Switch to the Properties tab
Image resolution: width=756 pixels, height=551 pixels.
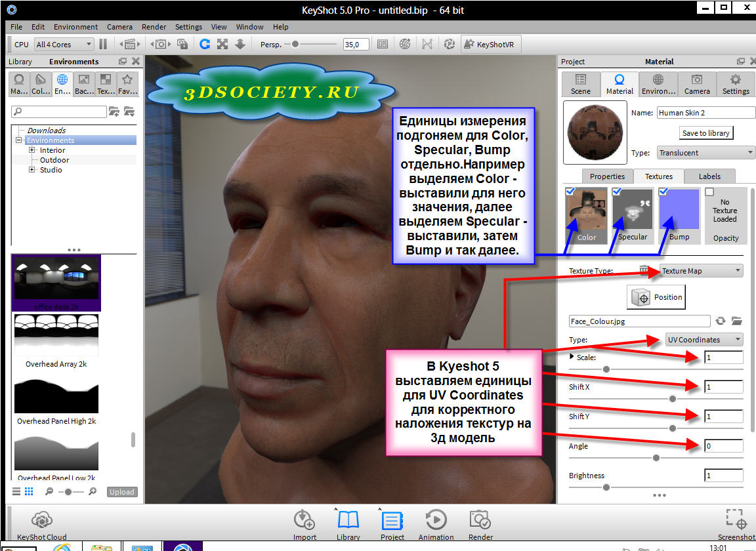coord(607,176)
